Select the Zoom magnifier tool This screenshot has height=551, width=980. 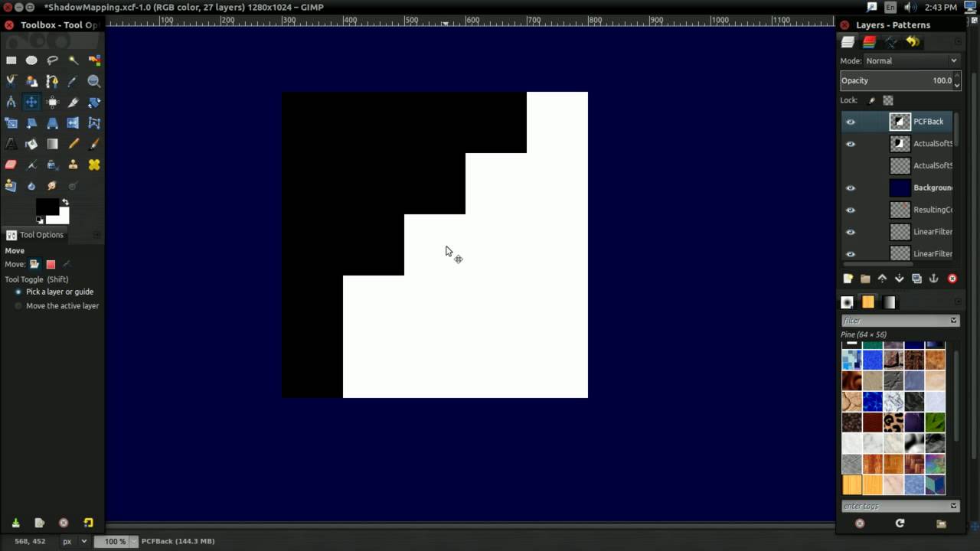click(x=94, y=81)
